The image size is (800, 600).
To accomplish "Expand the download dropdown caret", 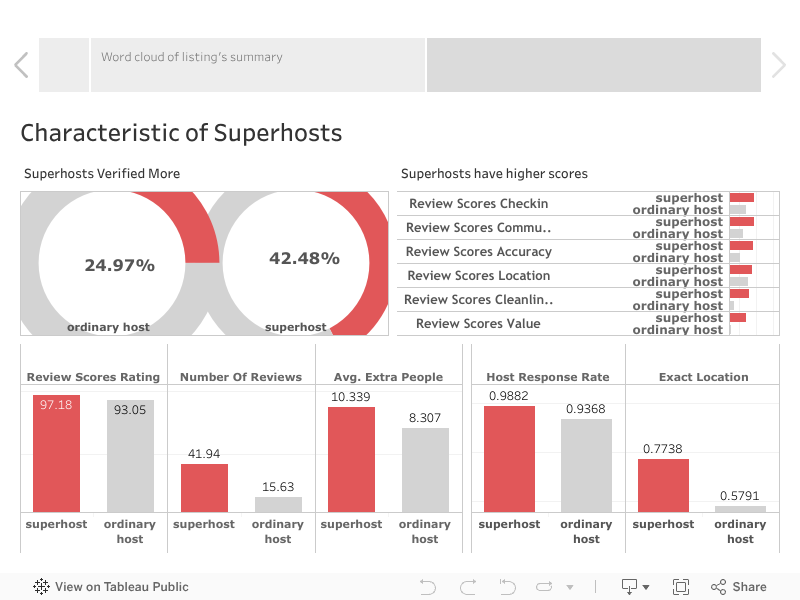I will click(646, 588).
